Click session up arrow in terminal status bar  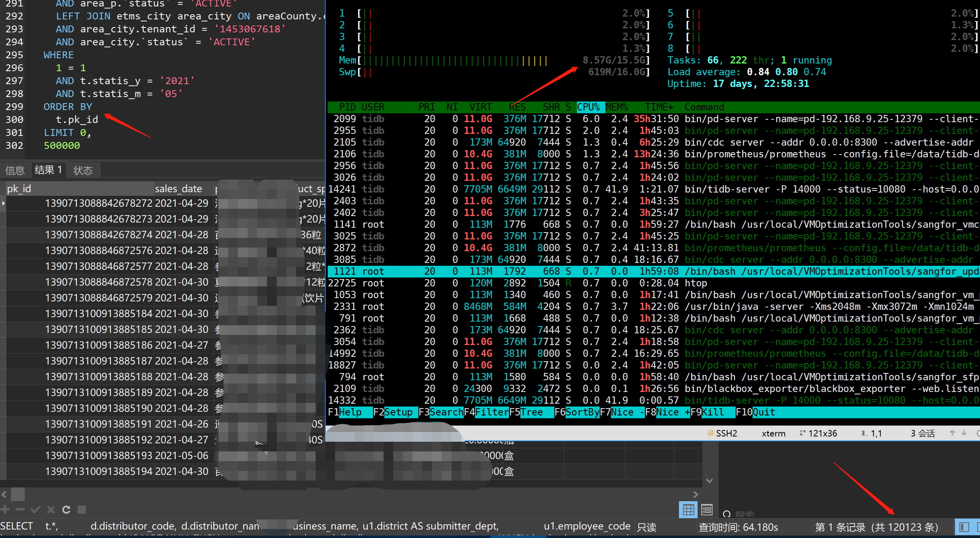[x=952, y=433]
